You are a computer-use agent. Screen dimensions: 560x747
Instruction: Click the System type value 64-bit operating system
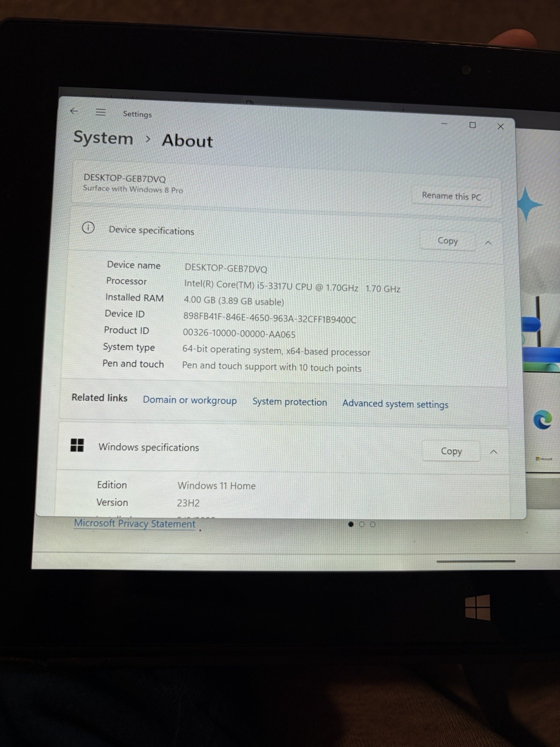(276, 351)
